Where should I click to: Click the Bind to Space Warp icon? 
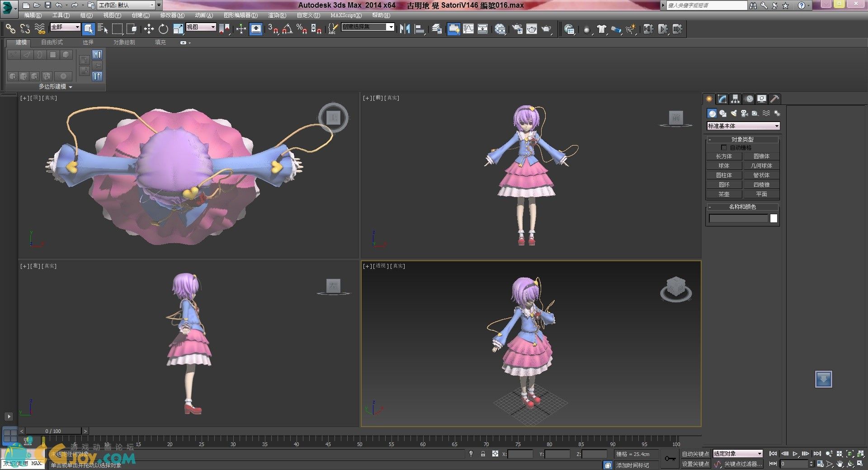tap(40, 29)
